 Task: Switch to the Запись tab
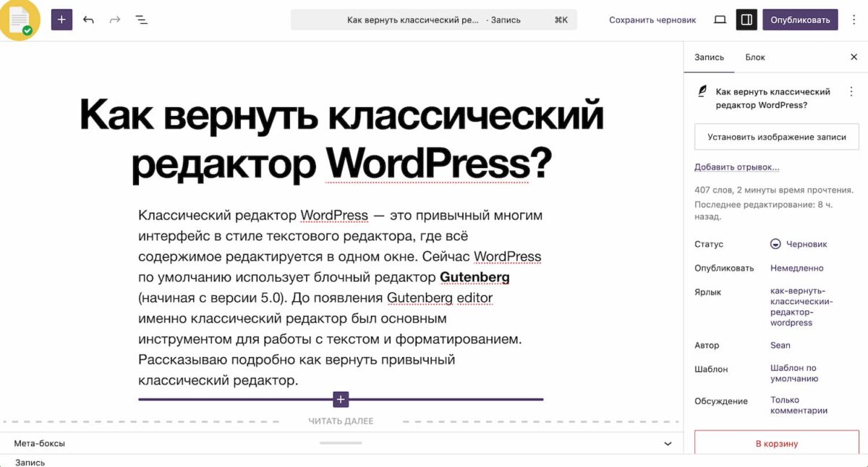[x=709, y=57]
